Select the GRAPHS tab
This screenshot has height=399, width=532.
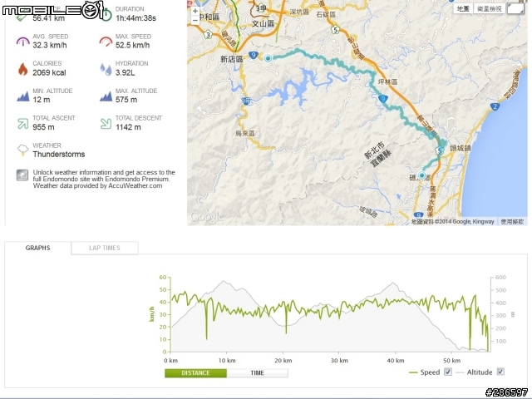coord(37,248)
